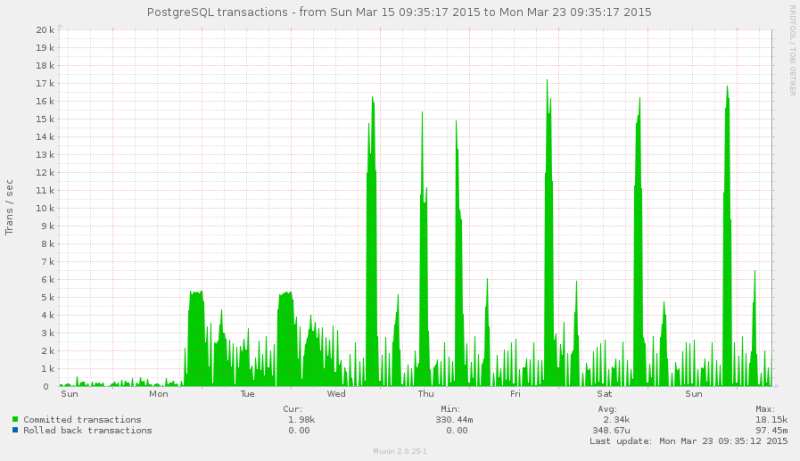Viewport: 800px width, 461px height.
Task: Click the '0' y-axis origin label
Action: (x=45, y=387)
